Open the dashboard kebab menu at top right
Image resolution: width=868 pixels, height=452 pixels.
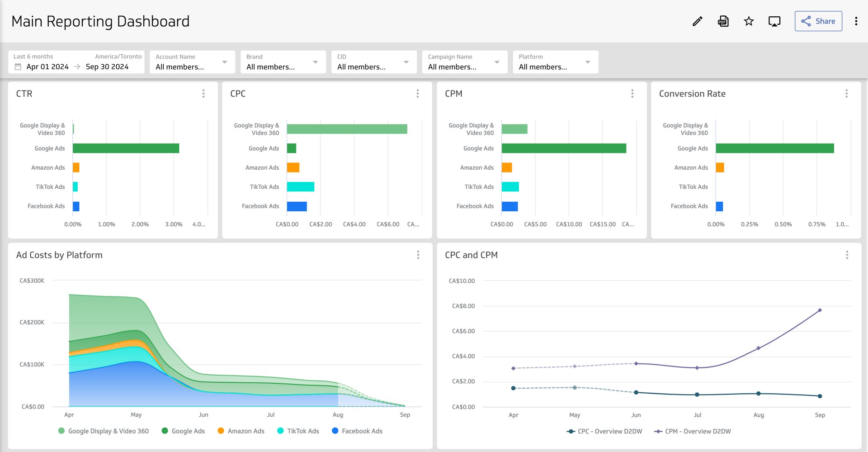pos(856,21)
